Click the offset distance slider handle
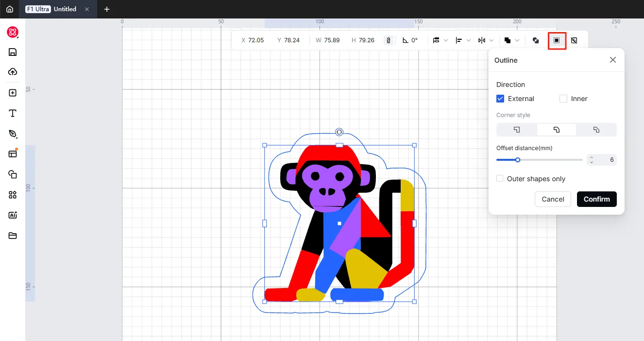Viewport: 644px width, 341px height. [x=518, y=160]
